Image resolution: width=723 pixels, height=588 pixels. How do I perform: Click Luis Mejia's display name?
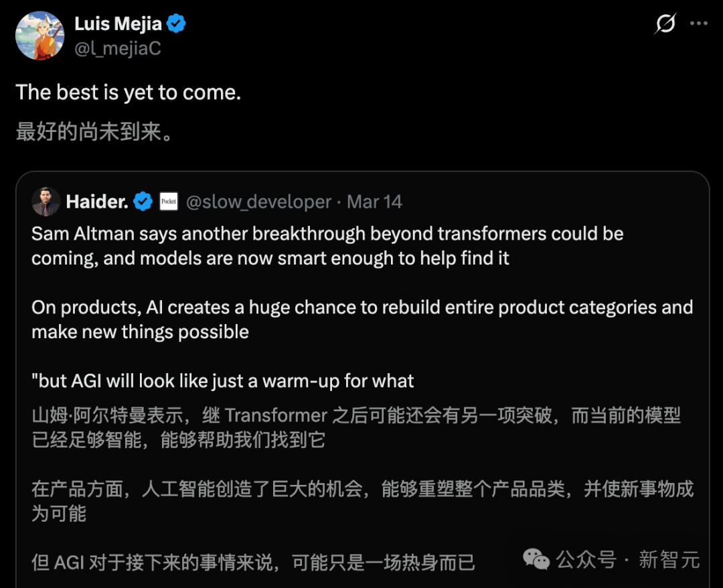point(119,23)
